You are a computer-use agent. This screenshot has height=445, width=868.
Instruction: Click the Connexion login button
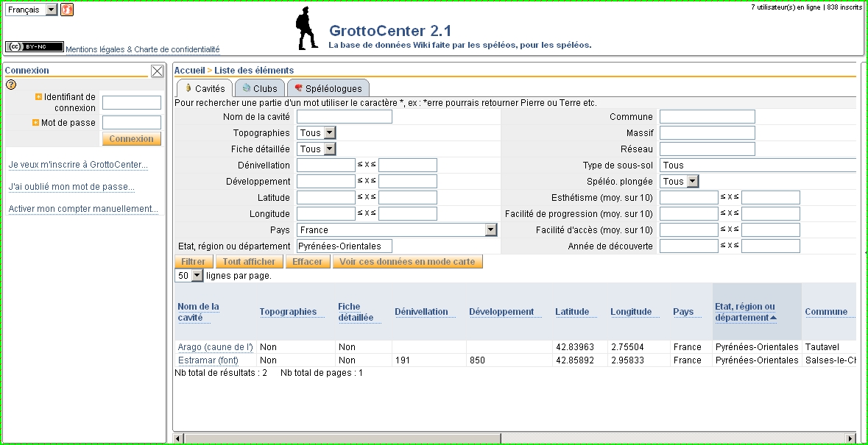(131, 139)
